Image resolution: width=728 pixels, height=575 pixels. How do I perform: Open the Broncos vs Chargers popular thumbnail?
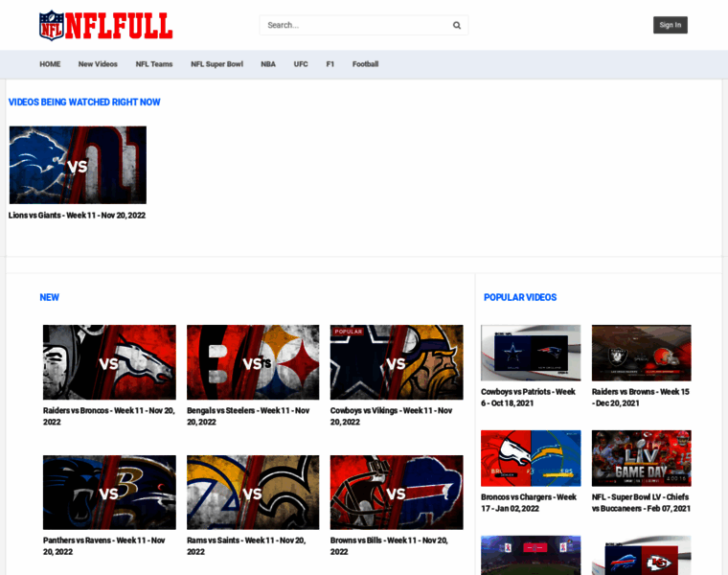(531, 458)
